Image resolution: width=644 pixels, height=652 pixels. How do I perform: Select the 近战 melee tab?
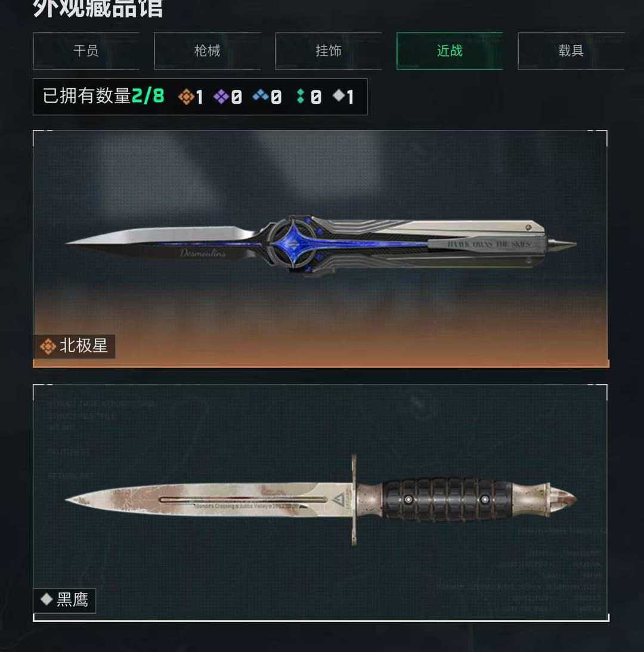pyautogui.click(x=450, y=51)
